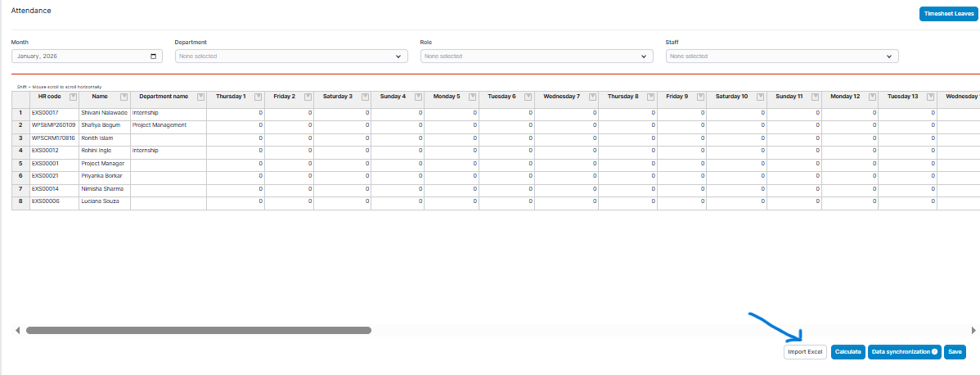Click filter icon in Name column header
980x375 pixels.
[124, 97]
